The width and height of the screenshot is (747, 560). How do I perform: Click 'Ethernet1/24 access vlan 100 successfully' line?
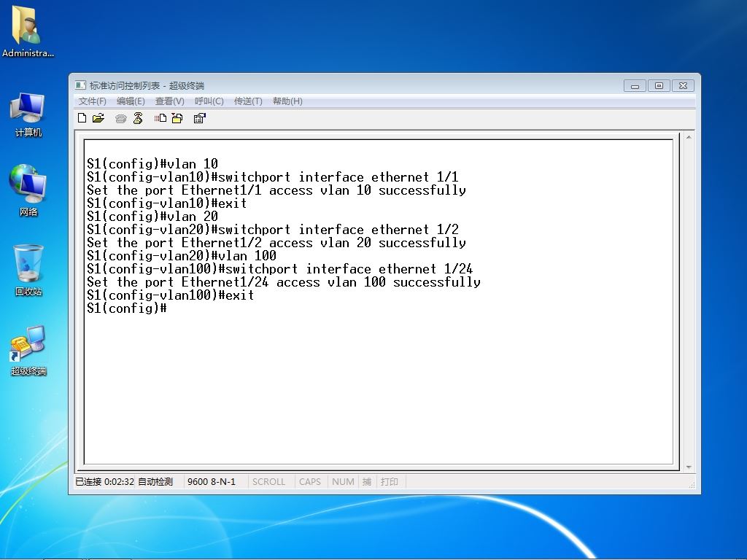point(284,282)
